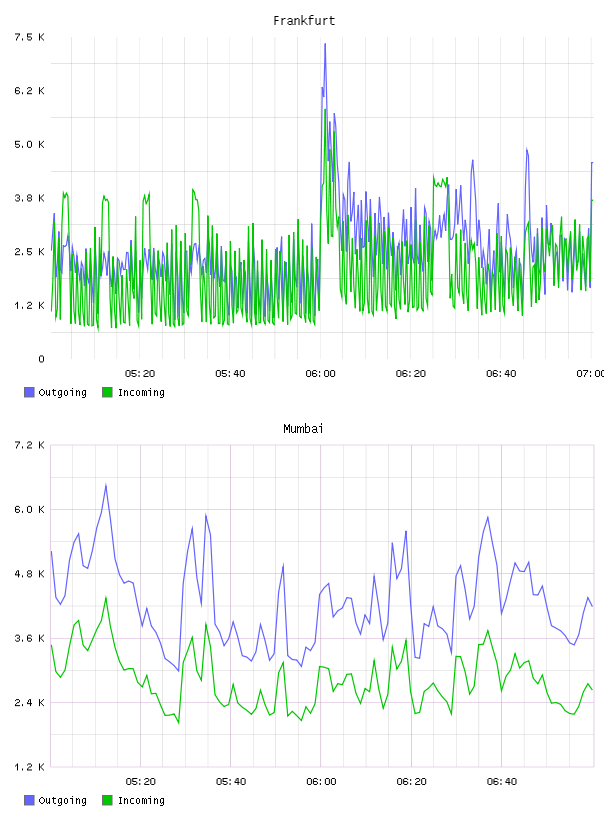Click the 2.4 K axis label on Mumbai chart
This screenshot has width=608, height=816.
30,703
